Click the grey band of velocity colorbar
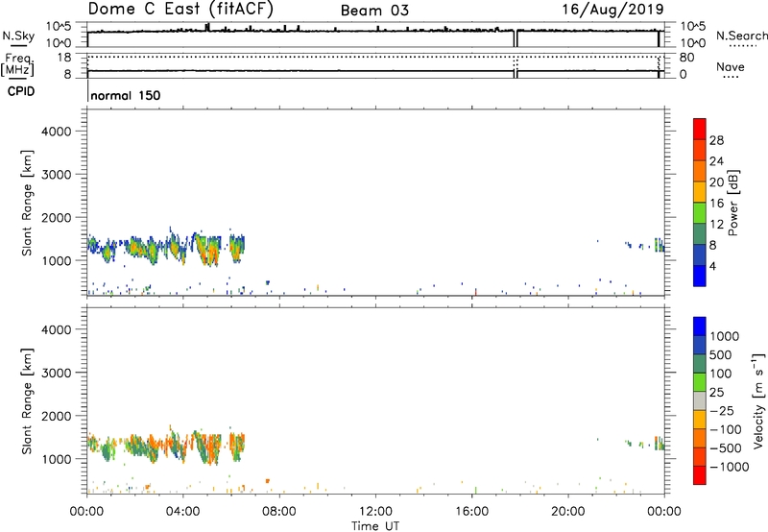Viewport: 768px width, 532px height. pos(700,400)
